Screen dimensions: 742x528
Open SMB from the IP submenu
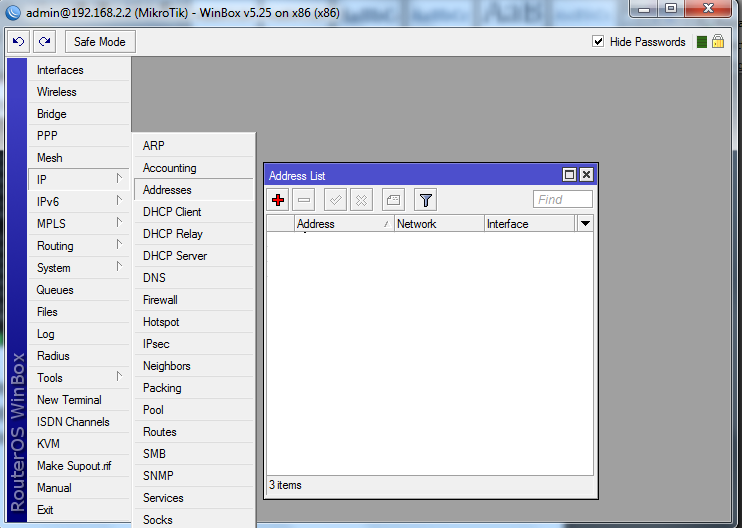[194, 454]
